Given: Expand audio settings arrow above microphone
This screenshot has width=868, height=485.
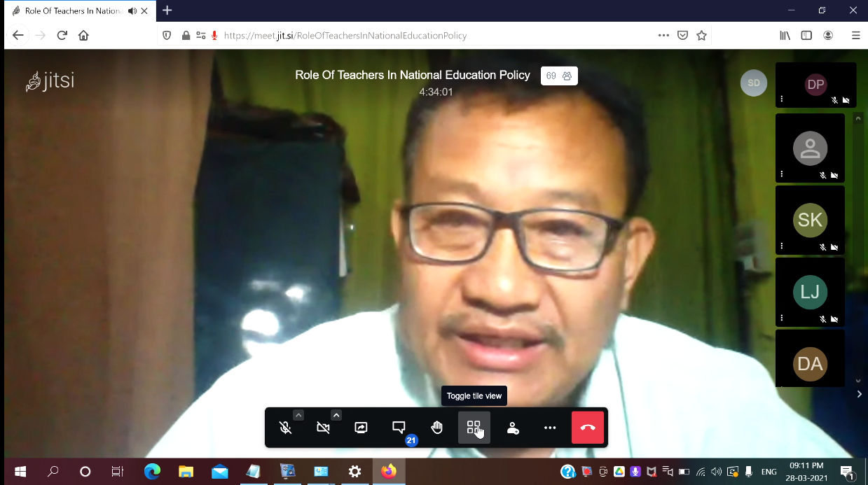Looking at the screenshot, I should click(x=298, y=415).
